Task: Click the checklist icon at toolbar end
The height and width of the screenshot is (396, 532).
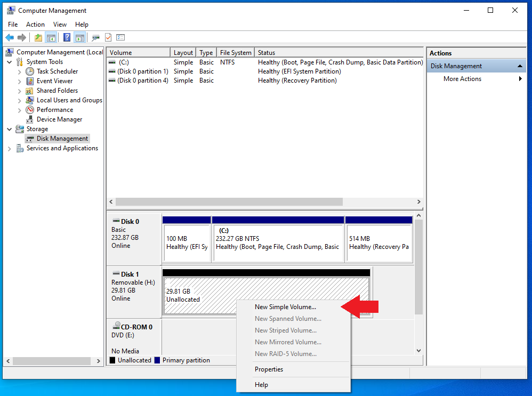Action: (x=120, y=37)
